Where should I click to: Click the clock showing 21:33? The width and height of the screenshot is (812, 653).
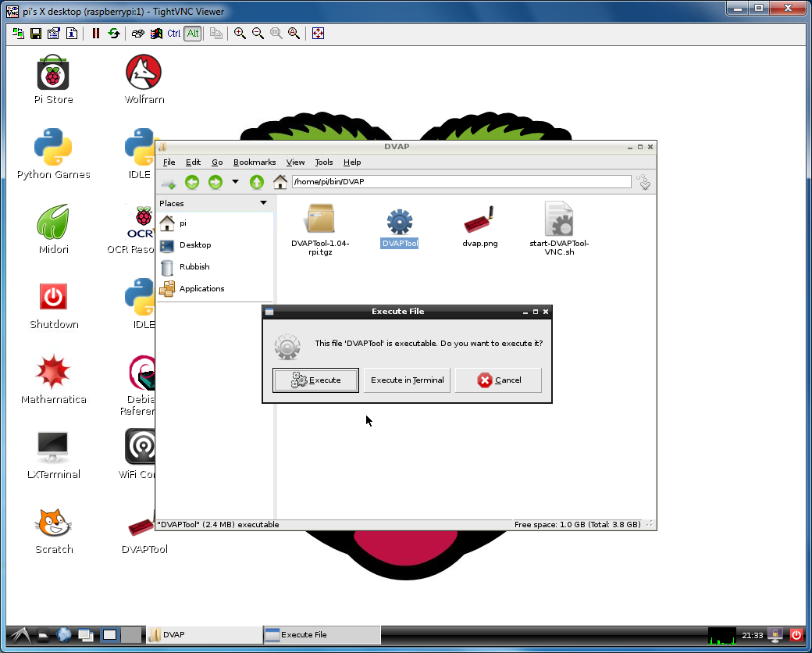tap(753, 635)
